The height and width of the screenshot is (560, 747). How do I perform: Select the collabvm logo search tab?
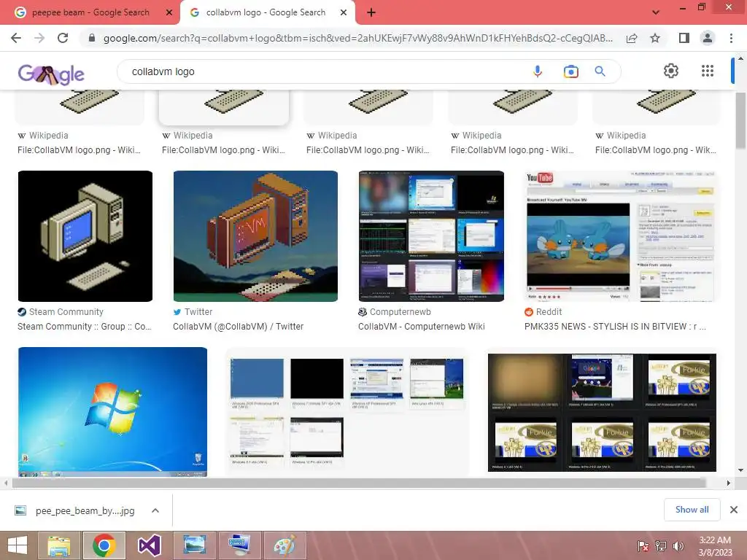click(x=266, y=12)
